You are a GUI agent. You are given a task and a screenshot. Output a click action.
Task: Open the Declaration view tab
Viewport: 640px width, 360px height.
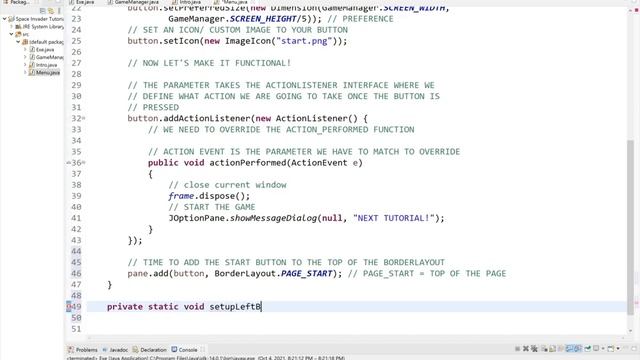tap(149, 350)
